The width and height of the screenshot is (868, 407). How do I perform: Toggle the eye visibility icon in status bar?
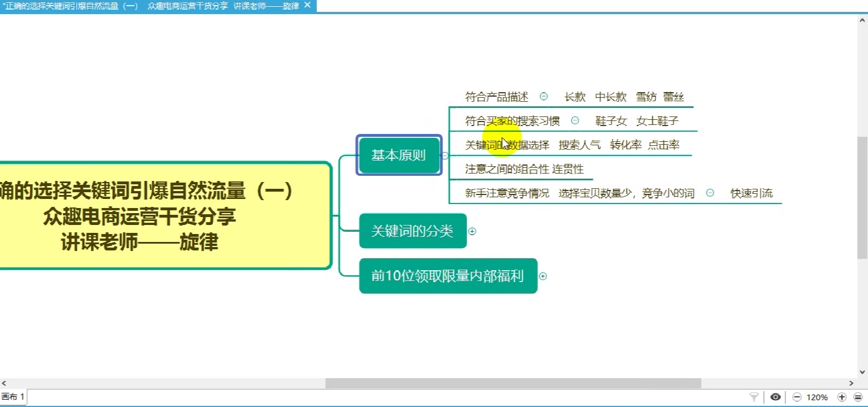(776, 397)
